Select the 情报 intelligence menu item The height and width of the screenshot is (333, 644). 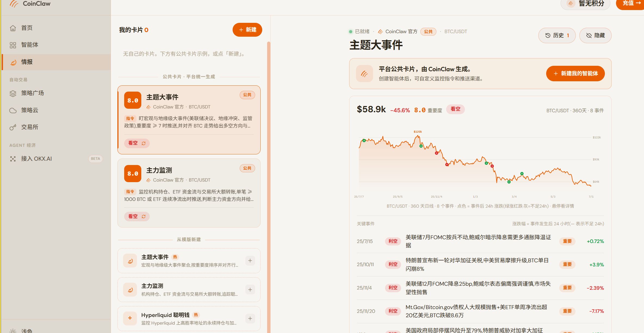(56, 62)
